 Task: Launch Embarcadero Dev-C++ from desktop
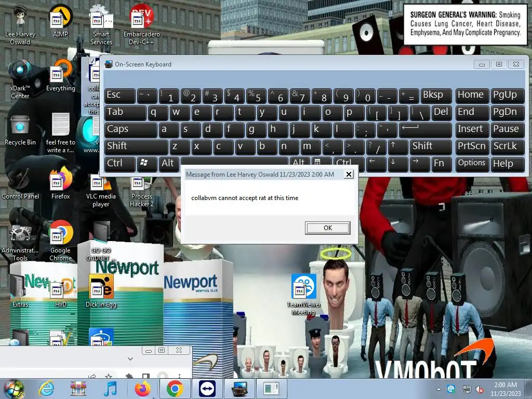(141, 25)
